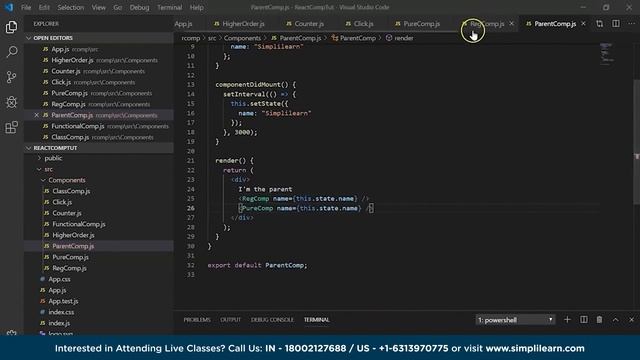Open the Terminal menu
The height and width of the screenshot is (360, 640).
(169, 7)
